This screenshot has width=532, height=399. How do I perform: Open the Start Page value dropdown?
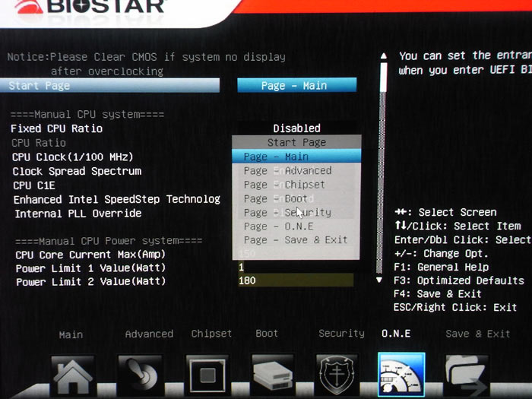click(297, 85)
